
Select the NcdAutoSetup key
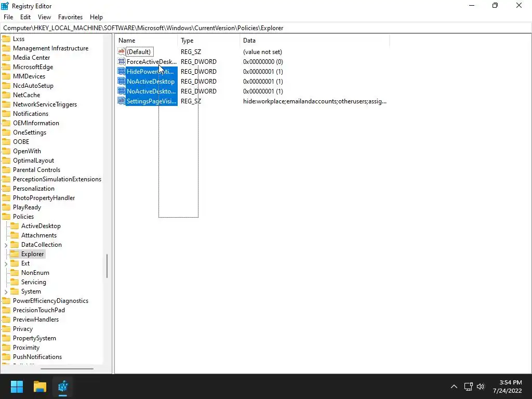(33, 86)
